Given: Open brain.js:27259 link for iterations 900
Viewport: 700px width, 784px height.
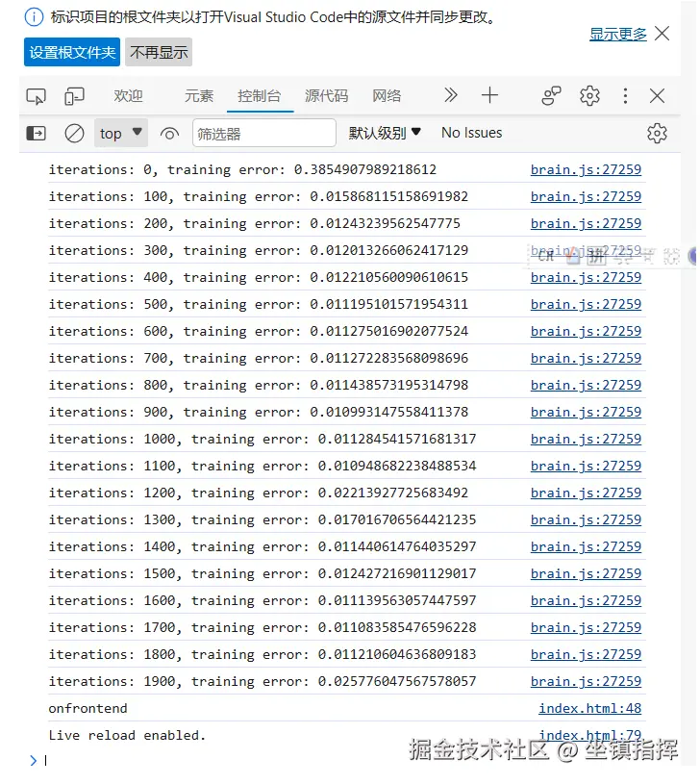Looking at the screenshot, I should (x=586, y=413).
